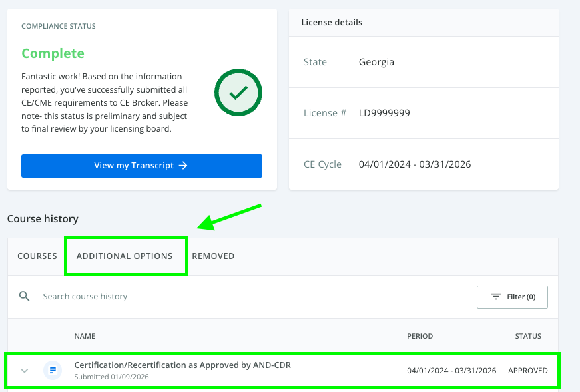This screenshot has width=580, height=392.
Task: Expand the Certification/Recertification row chevron
Action: pos(25,371)
